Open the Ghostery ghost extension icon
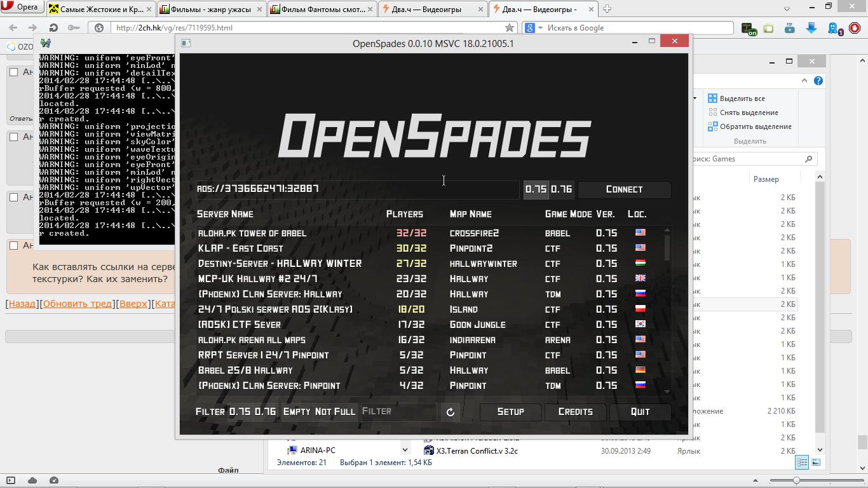 (834, 29)
